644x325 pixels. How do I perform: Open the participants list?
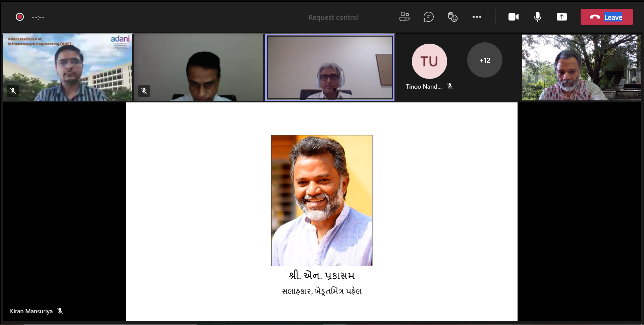pyautogui.click(x=404, y=17)
